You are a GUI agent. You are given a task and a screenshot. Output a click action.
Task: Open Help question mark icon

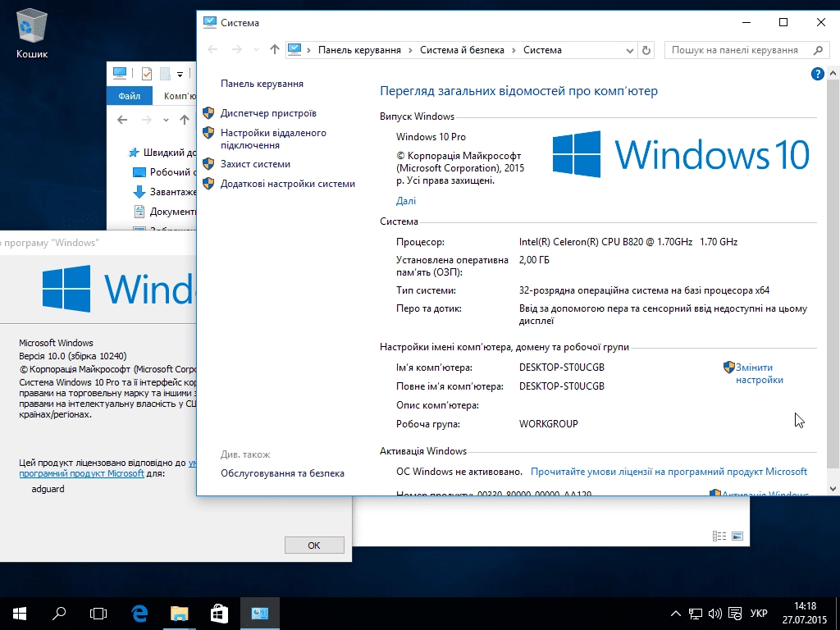tap(818, 74)
